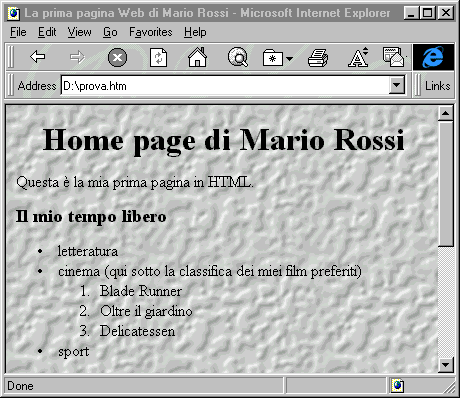This screenshot has height=398, width=460.
Task: Expand the Favorites folder dropdown arrow
Action: point(289,59)
